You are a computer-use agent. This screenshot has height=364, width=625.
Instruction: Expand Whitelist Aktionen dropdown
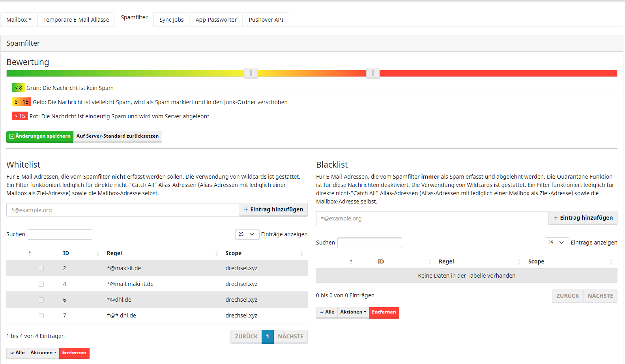pyautogui.click(x=43, y=353)
